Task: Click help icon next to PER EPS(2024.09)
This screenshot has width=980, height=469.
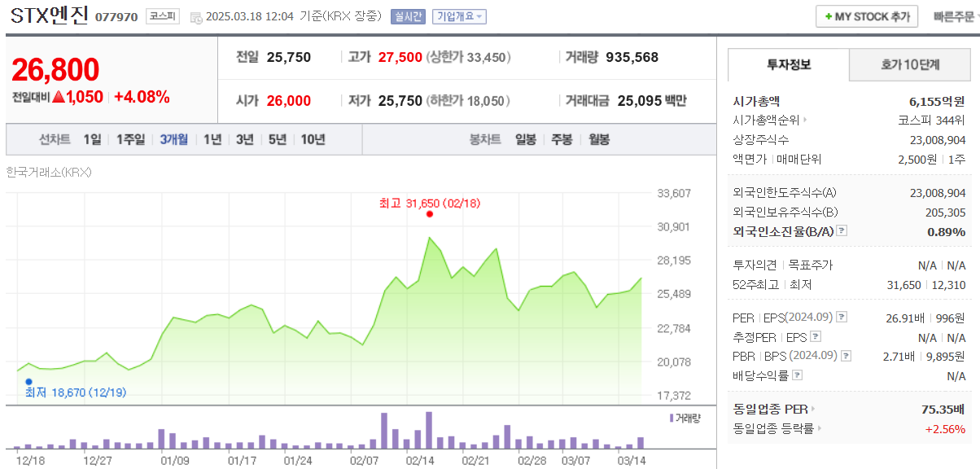Action: pyautogui.click(x=842, y=317)
